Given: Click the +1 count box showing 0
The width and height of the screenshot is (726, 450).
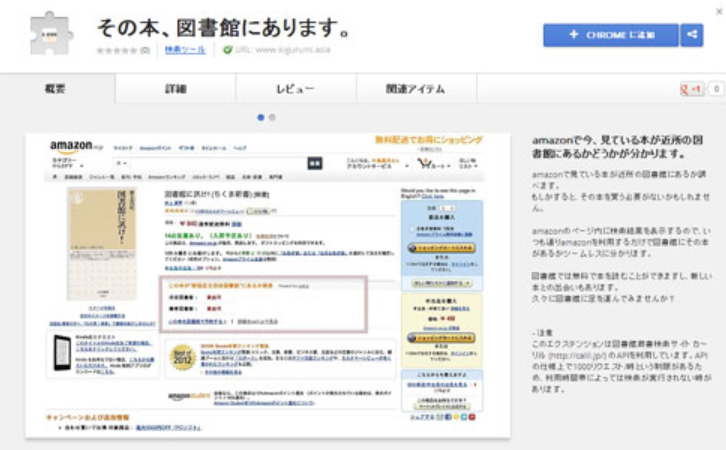Looking at the screenshot, I should click(x=715, y=89).
